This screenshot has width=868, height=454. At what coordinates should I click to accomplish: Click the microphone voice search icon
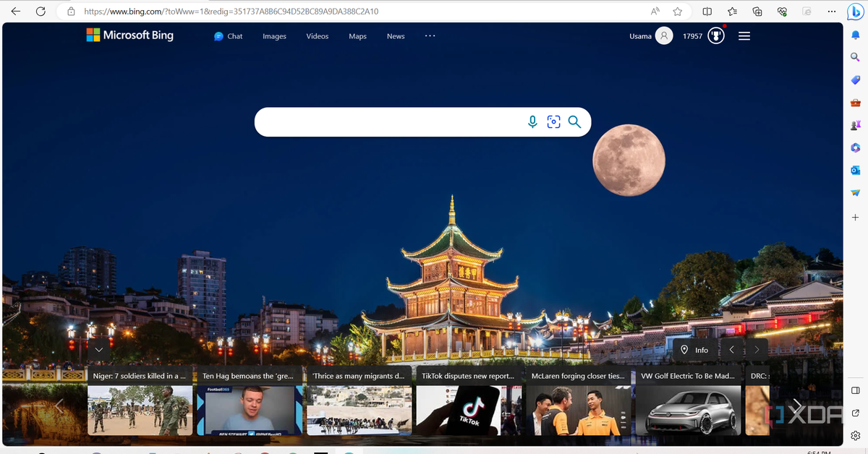[532, 122]
